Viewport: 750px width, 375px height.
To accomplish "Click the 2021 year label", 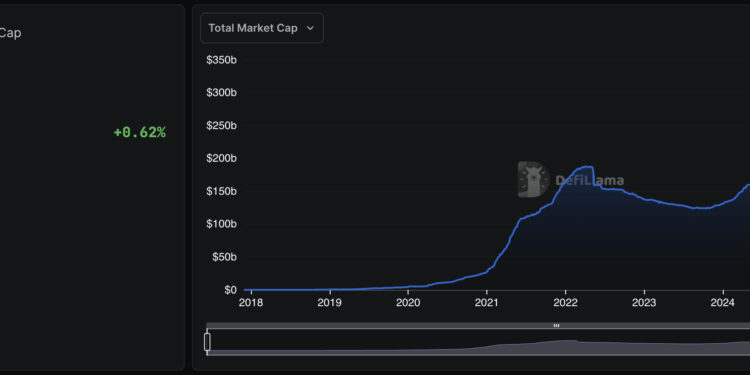I will (x=486, y=303).
